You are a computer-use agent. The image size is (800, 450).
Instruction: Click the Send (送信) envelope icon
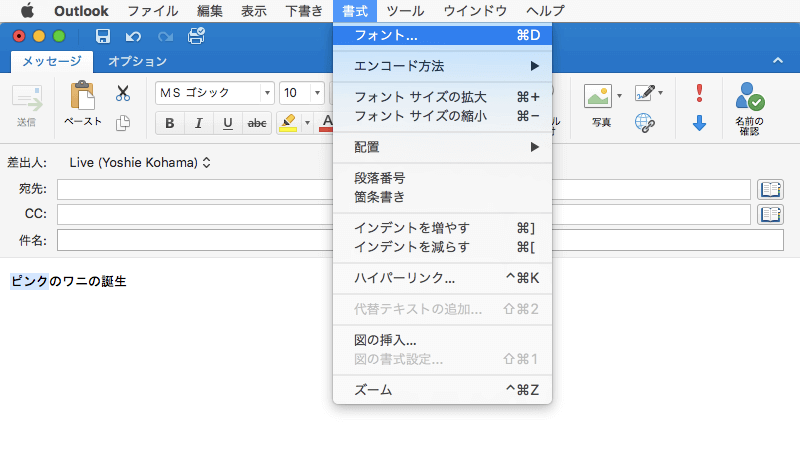tap(27, 98)
